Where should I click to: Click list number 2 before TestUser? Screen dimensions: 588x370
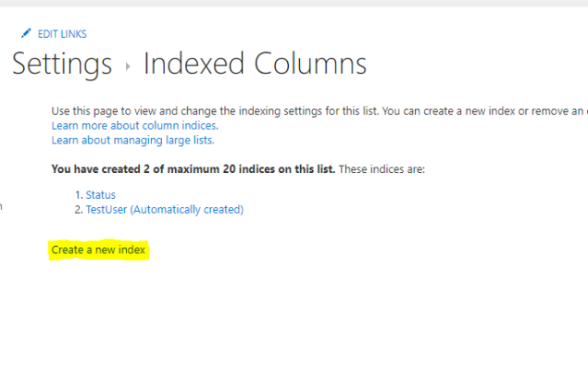(x=78, y=210)
